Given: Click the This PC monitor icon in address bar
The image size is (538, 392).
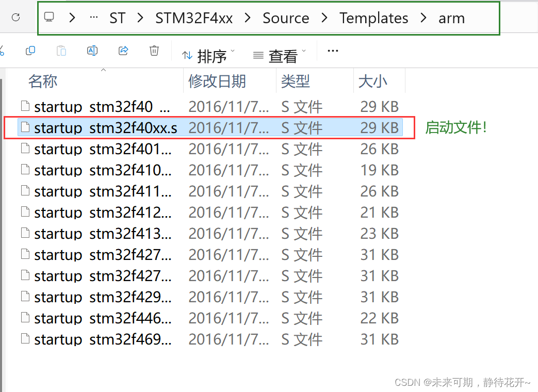Looking at the screenshot, I should click(x=49, y=17).
